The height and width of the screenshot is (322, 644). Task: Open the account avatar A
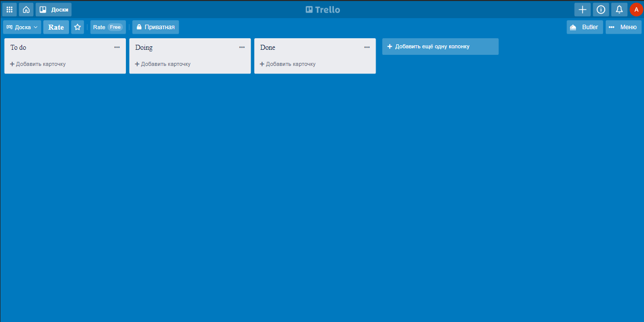(x=636, y=10)
